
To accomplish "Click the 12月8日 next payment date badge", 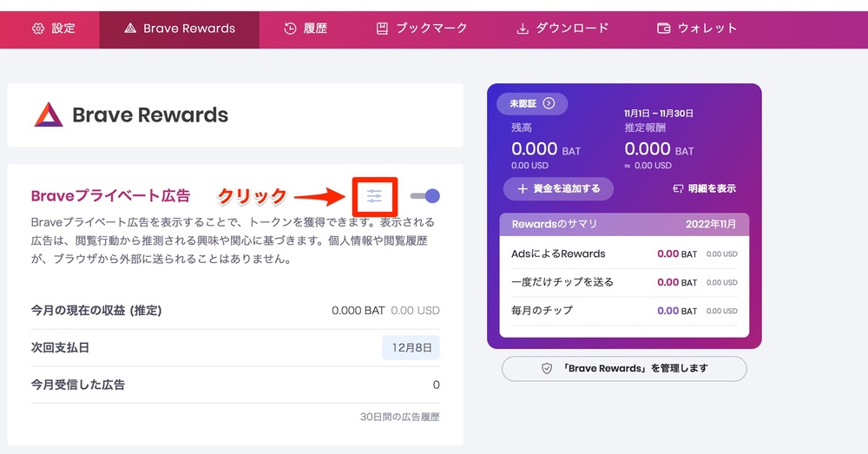I will pos(411,348).
